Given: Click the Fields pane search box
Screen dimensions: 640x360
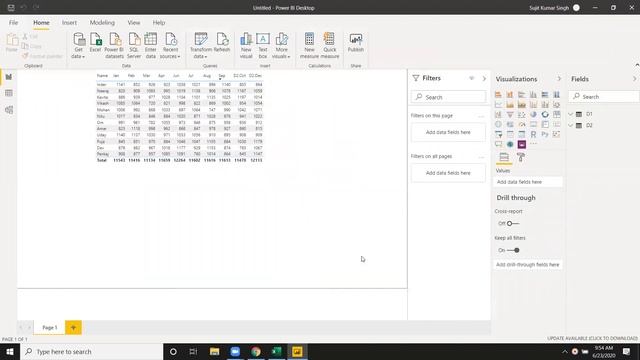Looking at the screenshot, I should (x=604, y=97).
